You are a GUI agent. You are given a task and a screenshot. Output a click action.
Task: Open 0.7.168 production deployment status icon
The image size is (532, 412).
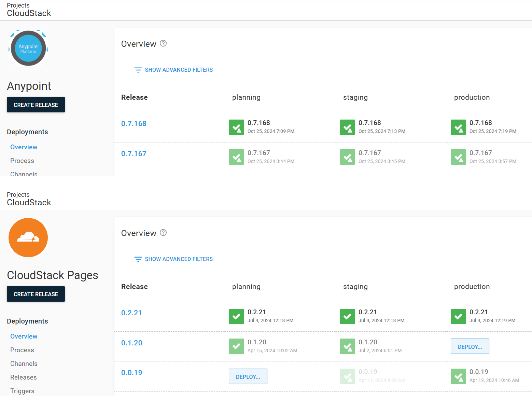[458, 127]
